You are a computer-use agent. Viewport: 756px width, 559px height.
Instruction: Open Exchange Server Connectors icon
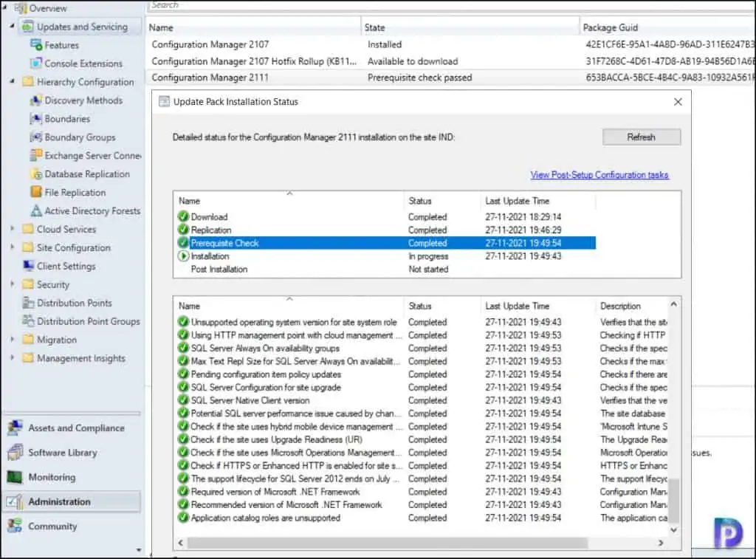pyautogui.click(x=36, y=155)
